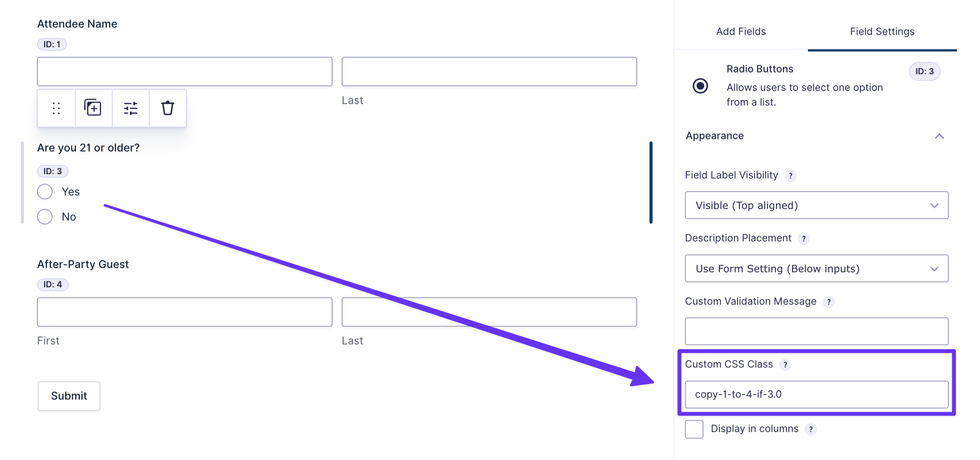Select the No radio button

[x=45, y=216]
